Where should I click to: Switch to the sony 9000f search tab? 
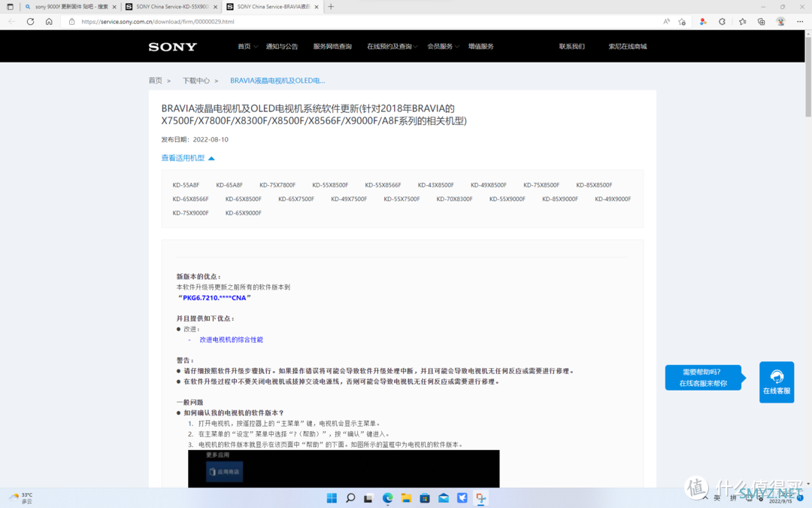(71, 7)
